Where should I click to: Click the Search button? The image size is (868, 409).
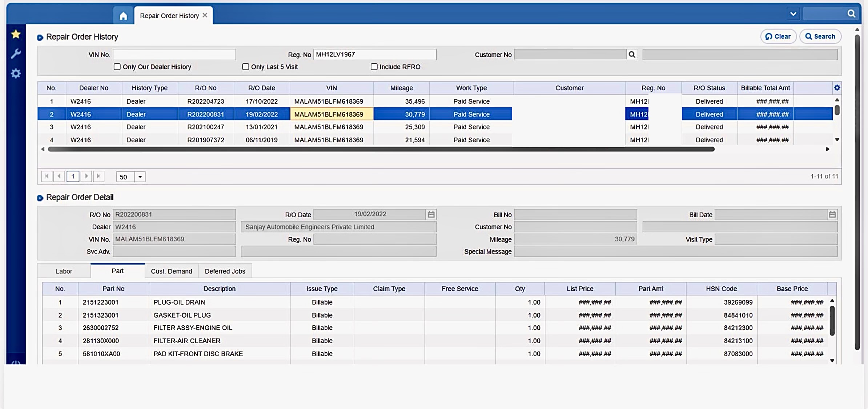click(820, 36)
